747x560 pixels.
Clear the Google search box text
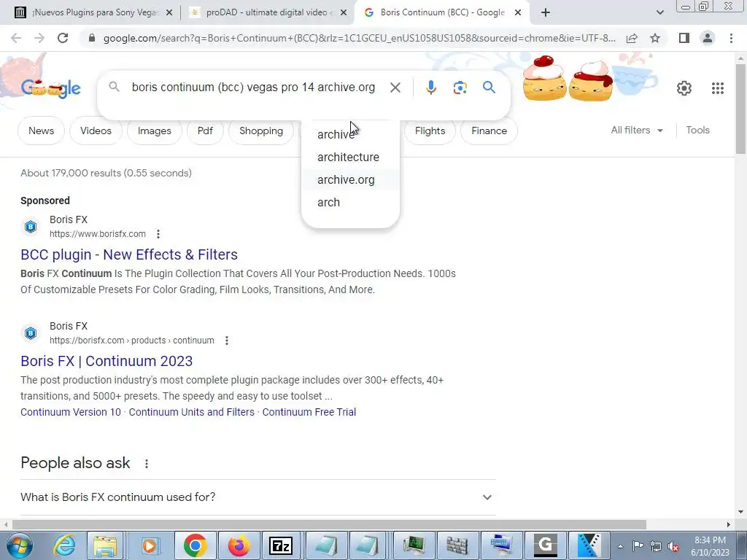pos(395,87)
